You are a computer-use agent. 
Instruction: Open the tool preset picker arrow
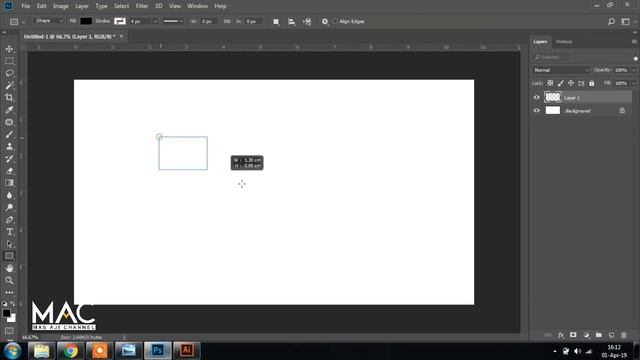point(23,22)
